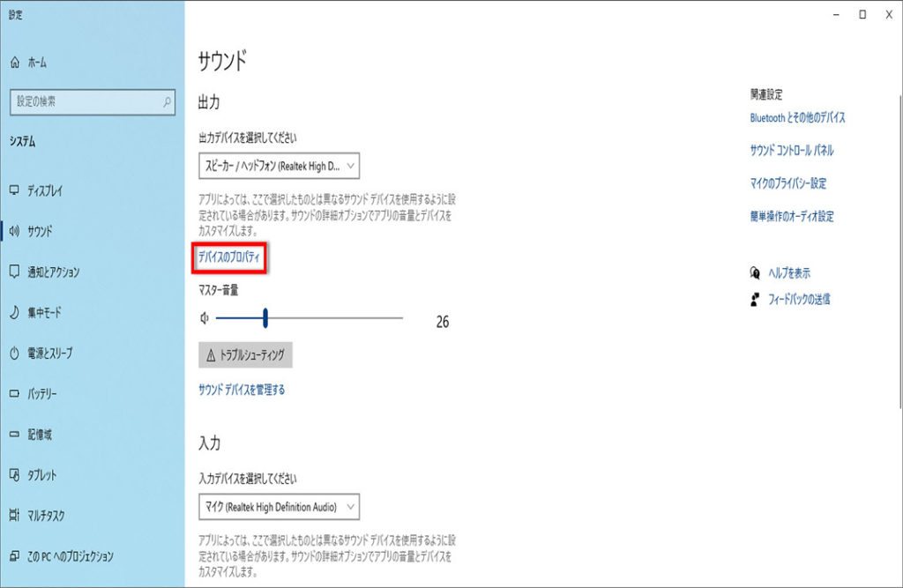Open the Sound Control Panel link

792,151
